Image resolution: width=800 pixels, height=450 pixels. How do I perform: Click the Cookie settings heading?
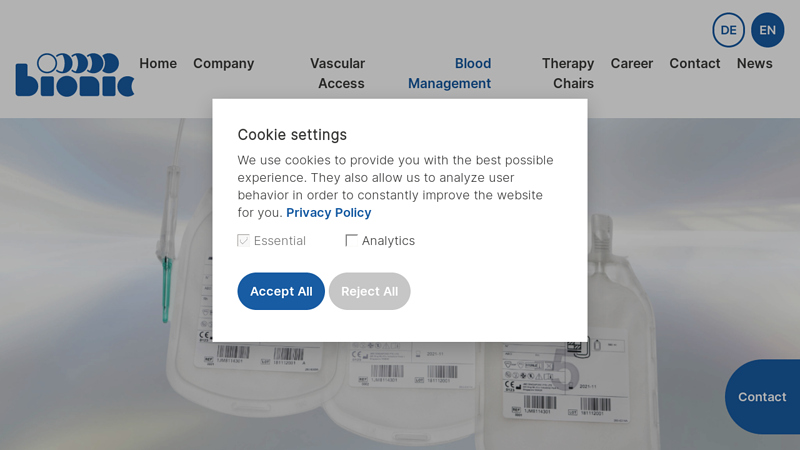click(x=292, y=135)
